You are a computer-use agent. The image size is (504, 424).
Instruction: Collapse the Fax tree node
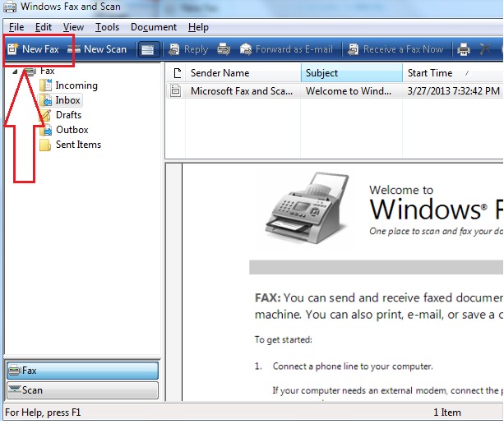15,71
